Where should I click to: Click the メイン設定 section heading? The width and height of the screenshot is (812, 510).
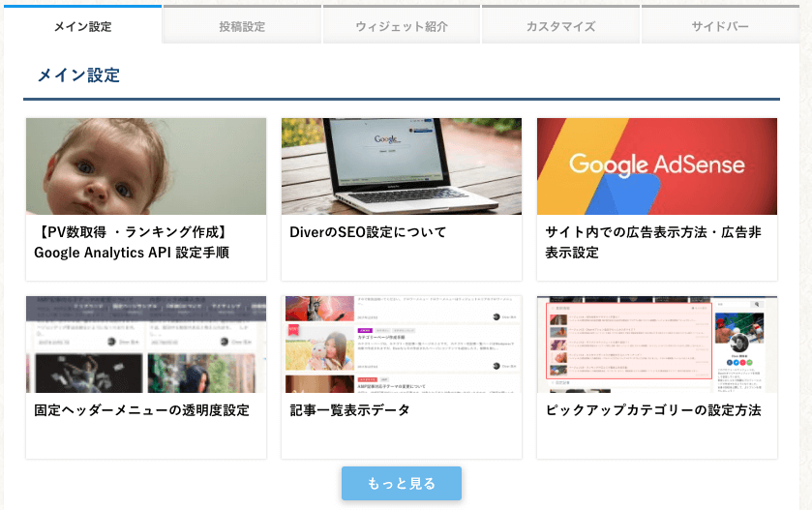point(78,75)
